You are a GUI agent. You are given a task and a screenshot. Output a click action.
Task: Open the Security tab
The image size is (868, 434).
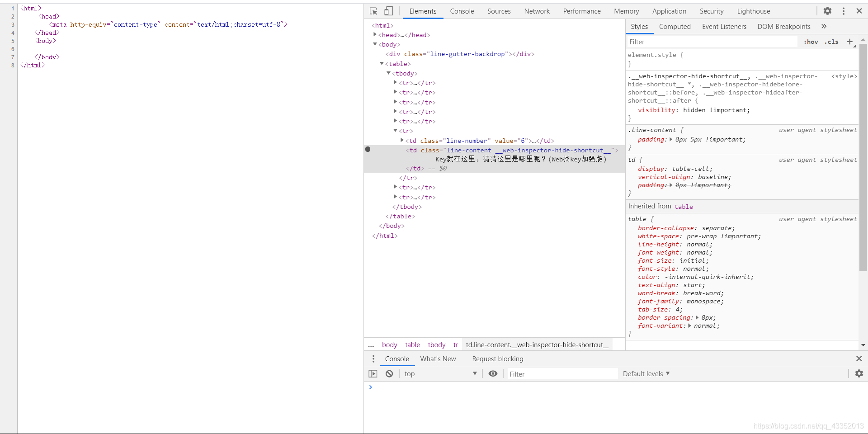pyautogui.click(x=712, y=11)
